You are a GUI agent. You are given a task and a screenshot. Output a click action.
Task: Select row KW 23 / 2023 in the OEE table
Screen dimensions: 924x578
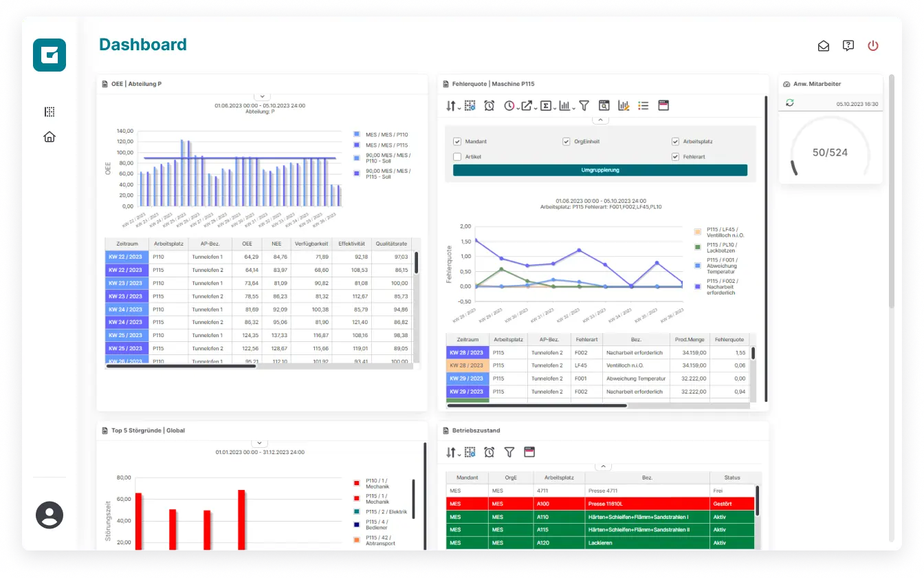pyautogui.click(x=126, y=283)
